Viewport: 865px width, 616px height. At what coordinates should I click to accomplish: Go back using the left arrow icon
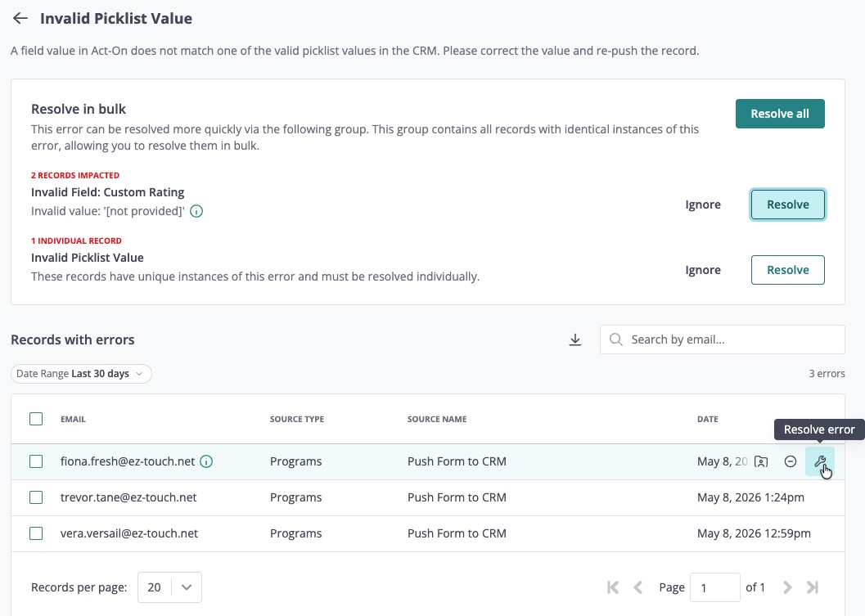(20, 18)
